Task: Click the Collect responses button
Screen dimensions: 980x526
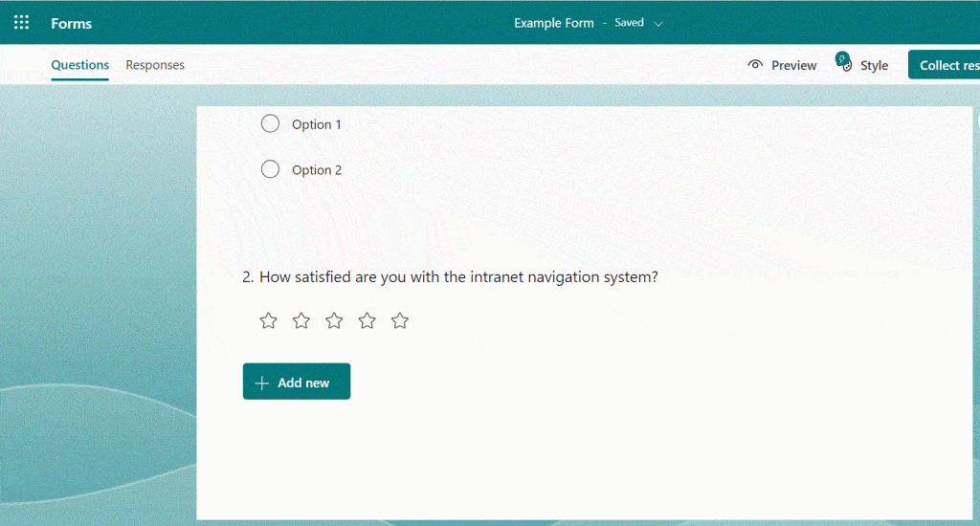Action: [944, 65]
